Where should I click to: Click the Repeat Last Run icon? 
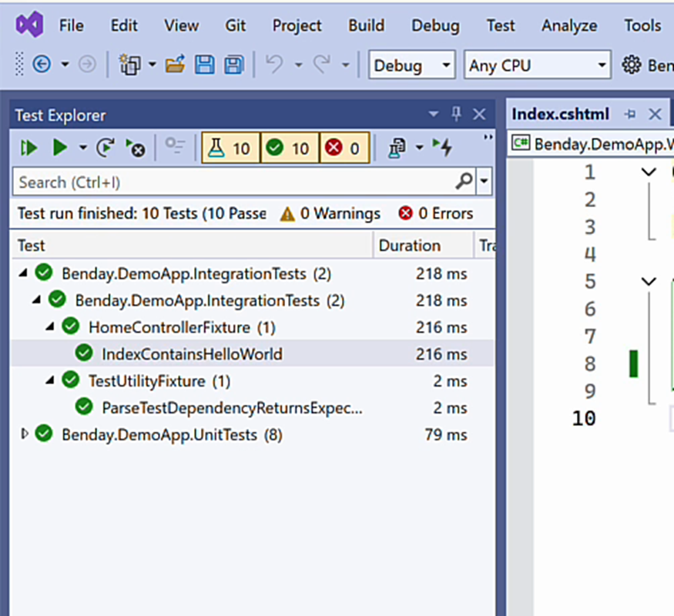click(x=106, y=148)
